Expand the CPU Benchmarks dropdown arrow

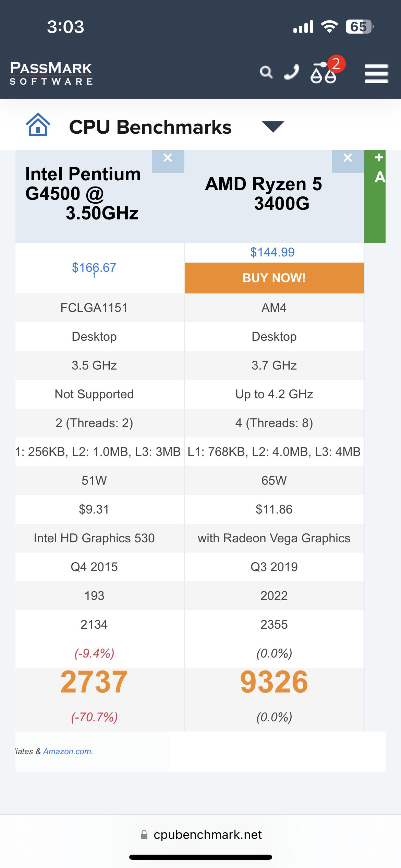tap(273, 126)
